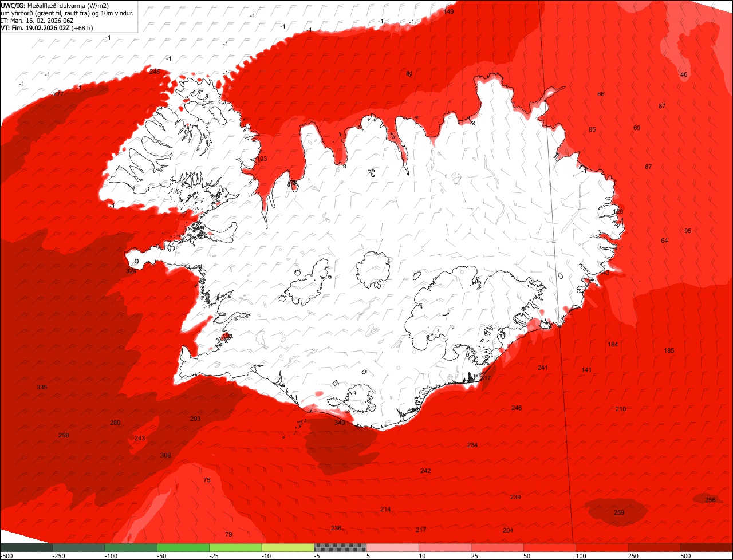Click the valid time 'VT: Fim. 19.02.2026 02Z'

coord(36,27)
